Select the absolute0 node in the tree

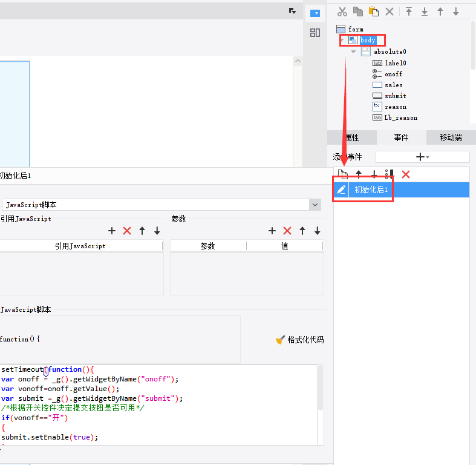click(x=390, y=51)
